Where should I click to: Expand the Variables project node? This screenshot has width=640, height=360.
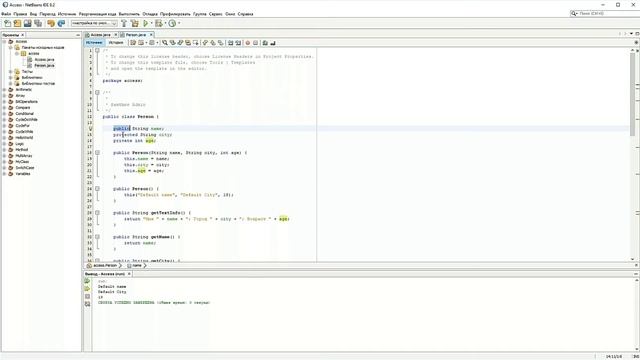[4, 173]
